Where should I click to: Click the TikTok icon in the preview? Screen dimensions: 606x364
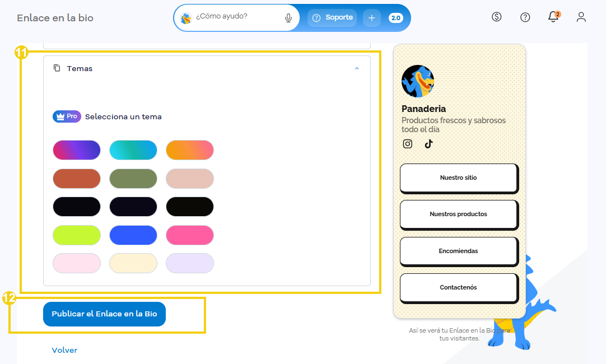click(x=428, y=144)
